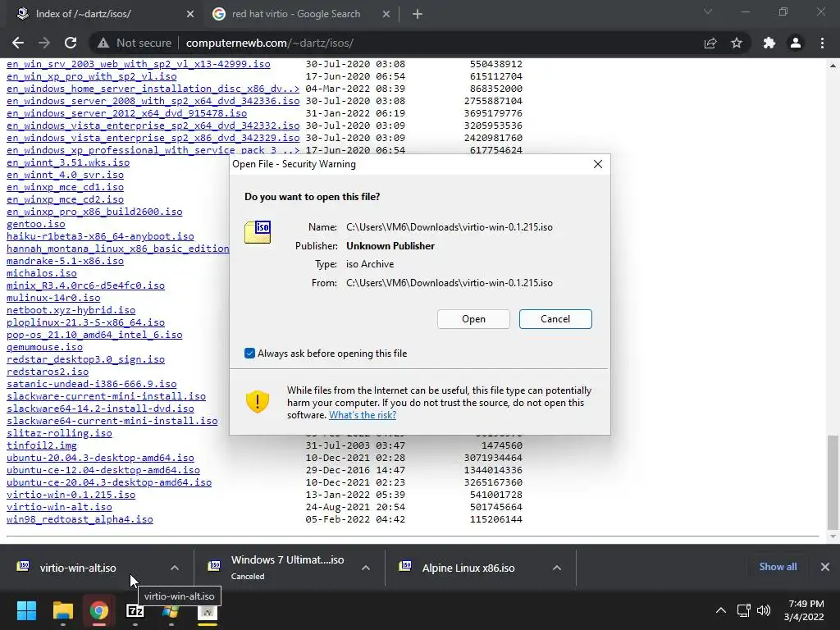The width and height of the screenshot is (840, 630).
Task: Uncheck Always ask before opening this file
Action: click(x=249, y=353)
